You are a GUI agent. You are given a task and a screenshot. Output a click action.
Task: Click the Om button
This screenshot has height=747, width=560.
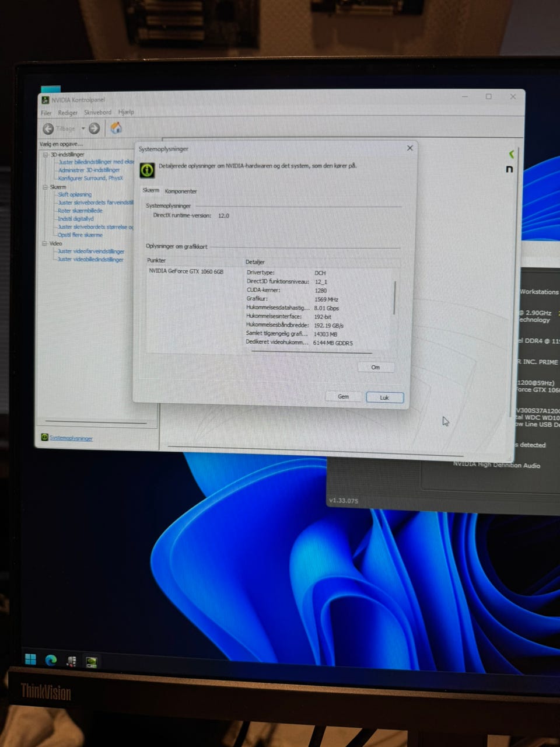(375, 367)
